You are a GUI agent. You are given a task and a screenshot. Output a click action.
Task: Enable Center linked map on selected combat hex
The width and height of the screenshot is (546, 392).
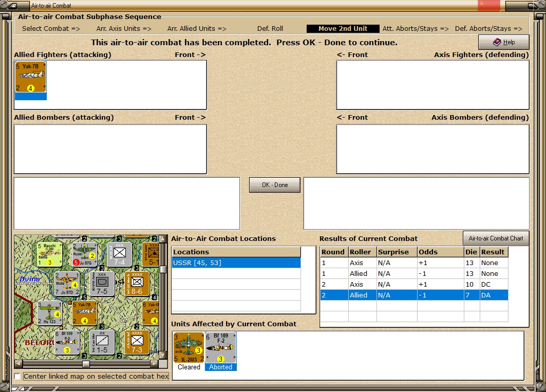17,376
